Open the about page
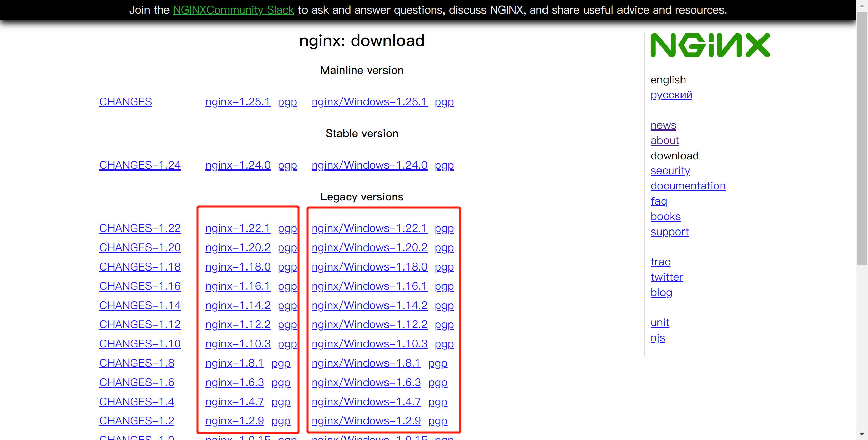The height and width of the screenshot is (440, 868). click(665, 140)
